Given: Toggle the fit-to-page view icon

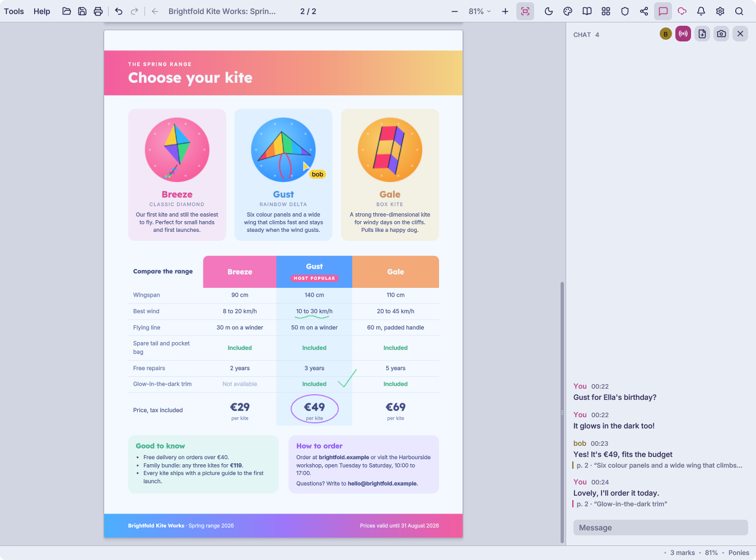Looking at the screenshot, I should (525, 11).
